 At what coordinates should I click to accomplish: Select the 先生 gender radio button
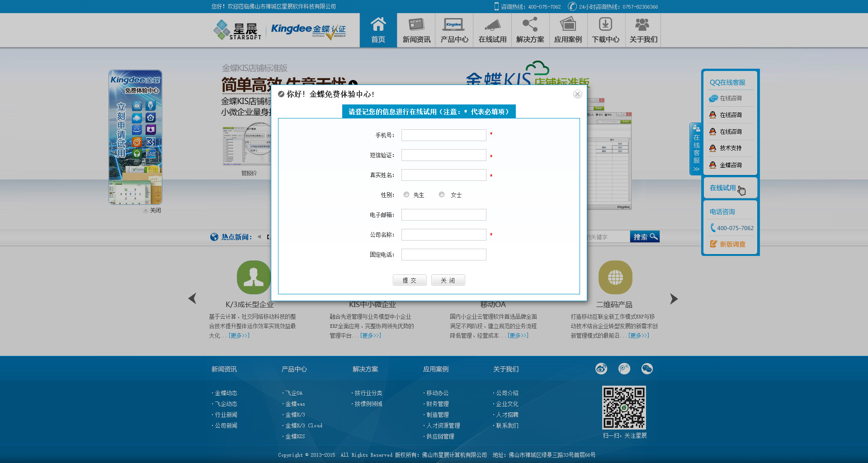(x=406, y=194)
